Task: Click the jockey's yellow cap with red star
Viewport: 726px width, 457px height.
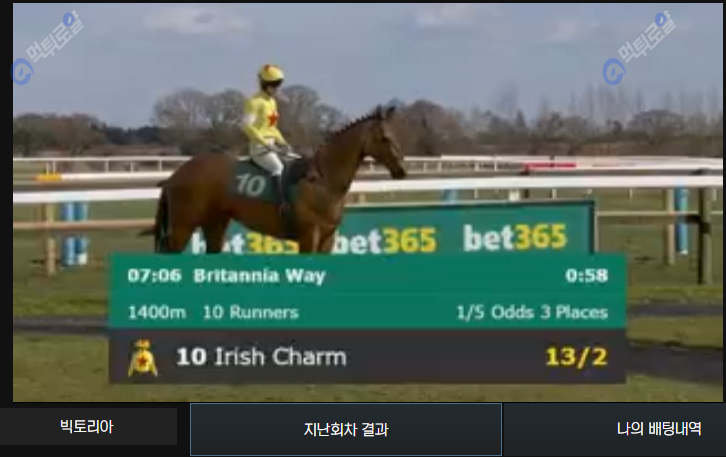Action: [271, 73]
